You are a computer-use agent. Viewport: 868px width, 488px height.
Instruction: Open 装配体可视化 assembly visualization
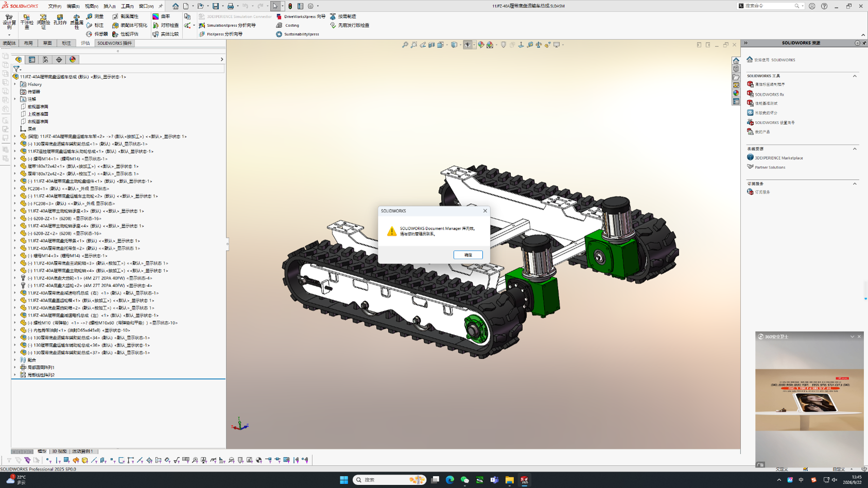coord(130,25)
